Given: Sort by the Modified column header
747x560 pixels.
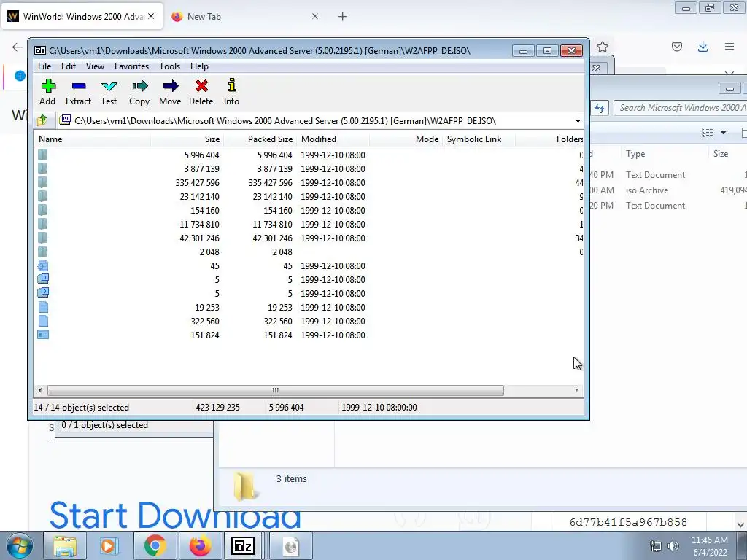Looking at the screenshot, I should 333,139.
